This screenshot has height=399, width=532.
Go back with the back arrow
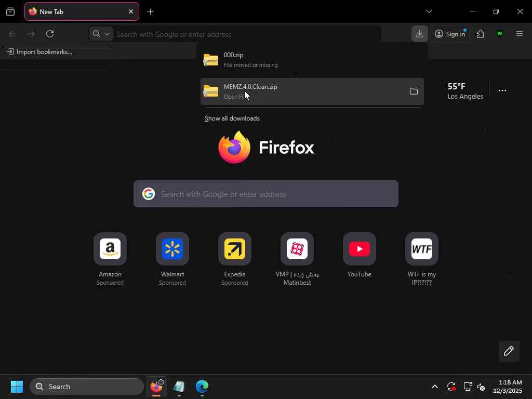click(x=12, y=34)
